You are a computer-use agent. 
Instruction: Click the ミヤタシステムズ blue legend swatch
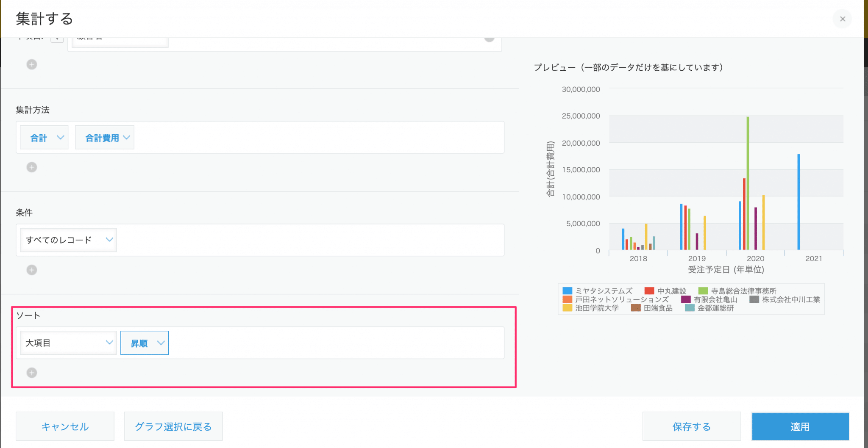tap(567, 291)
